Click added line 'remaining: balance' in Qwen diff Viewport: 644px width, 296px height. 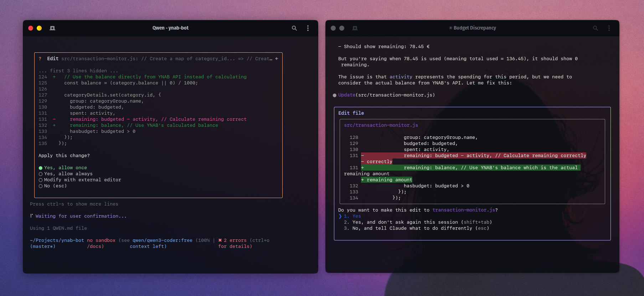(x=128, y=125)
